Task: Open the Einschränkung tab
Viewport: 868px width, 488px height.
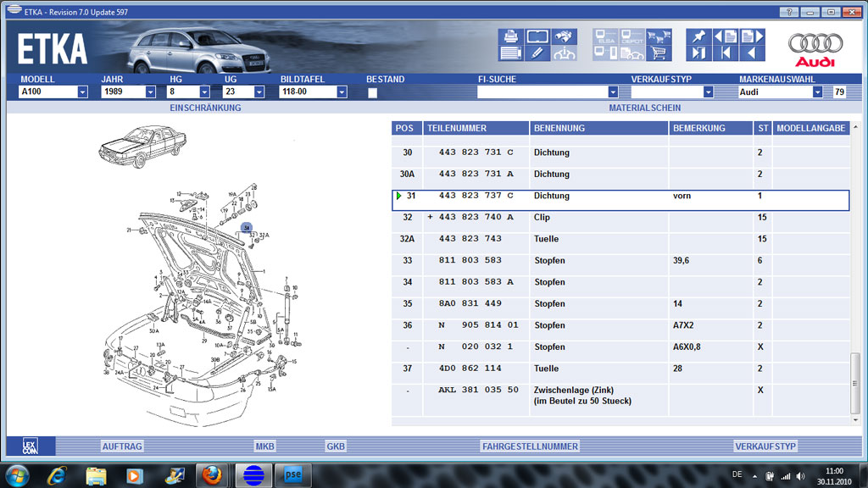Action: tap(205, 108)
